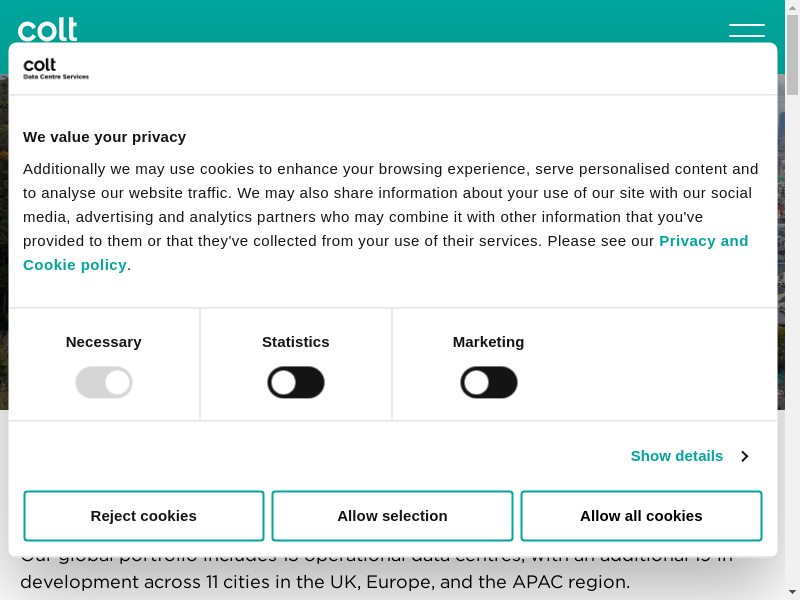Click the scrollbar down arrow
This screenshot has width=800, height=600.
(x=792, y=592)
